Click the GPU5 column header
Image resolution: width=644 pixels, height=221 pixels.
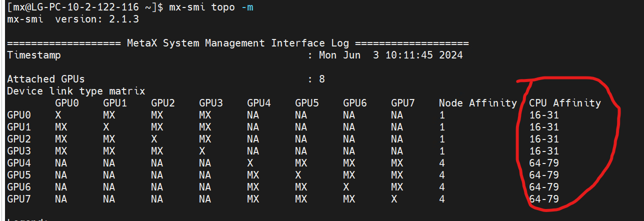(307, 103)
